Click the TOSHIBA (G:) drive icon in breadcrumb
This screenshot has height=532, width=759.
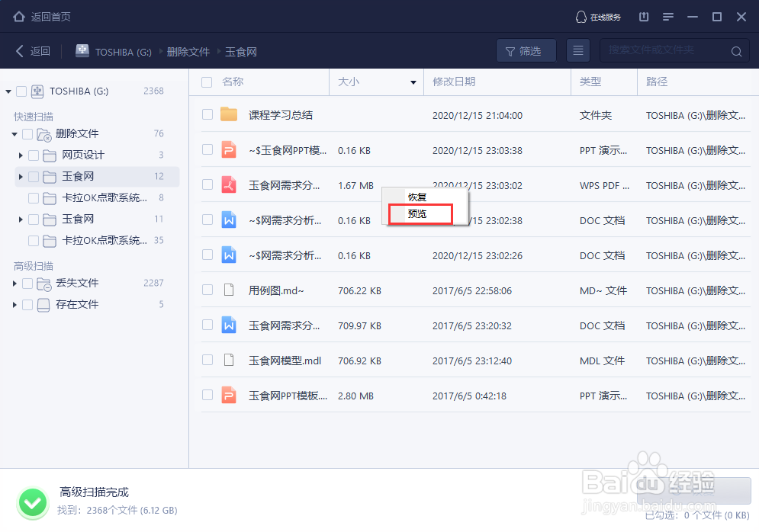coord(82,51)
